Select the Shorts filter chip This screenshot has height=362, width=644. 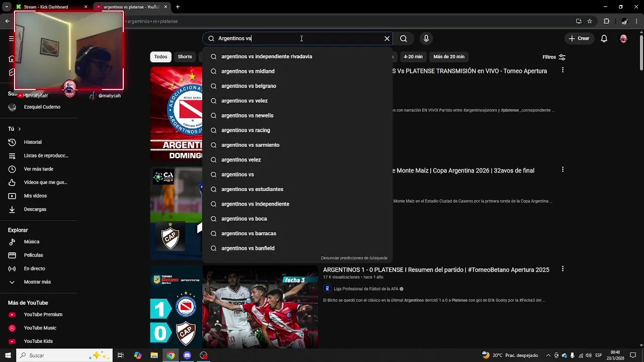[x=185, y=57]
